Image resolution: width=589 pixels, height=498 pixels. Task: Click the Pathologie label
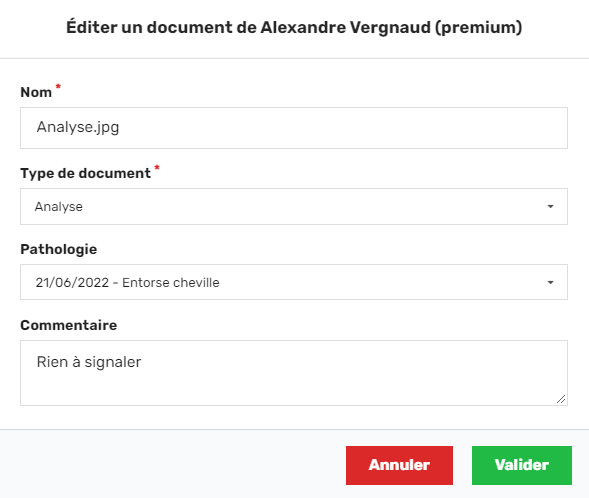(x=59, y=249)
